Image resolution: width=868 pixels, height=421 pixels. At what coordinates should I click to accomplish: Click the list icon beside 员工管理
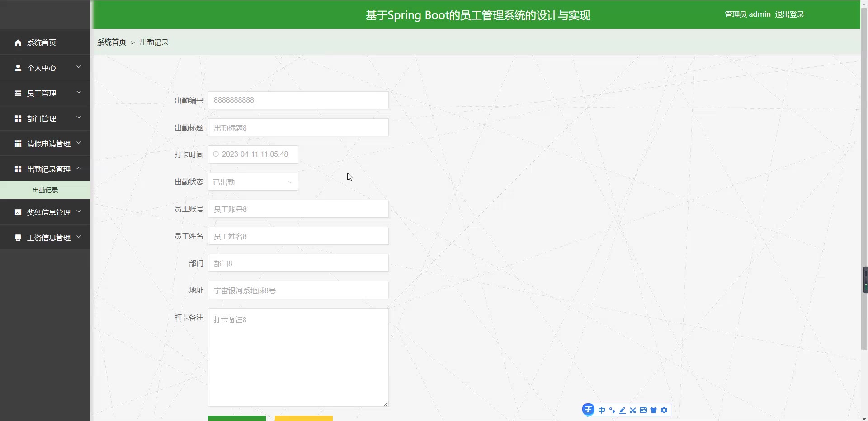(x=18, y=93)
